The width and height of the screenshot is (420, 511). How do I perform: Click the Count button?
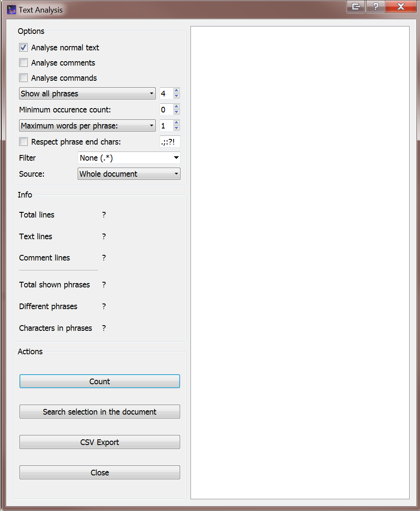(x=100, y=381)
